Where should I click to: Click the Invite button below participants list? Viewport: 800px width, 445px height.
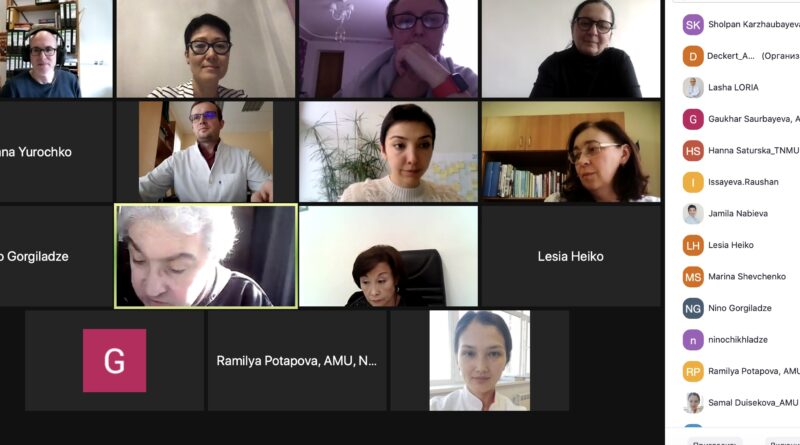point(714,442)
